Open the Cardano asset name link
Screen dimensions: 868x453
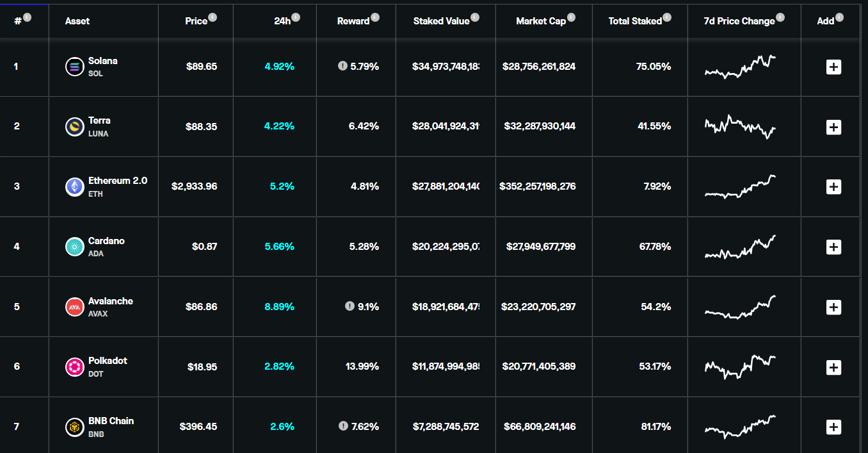pyautogui.click(x=106, y=241)
